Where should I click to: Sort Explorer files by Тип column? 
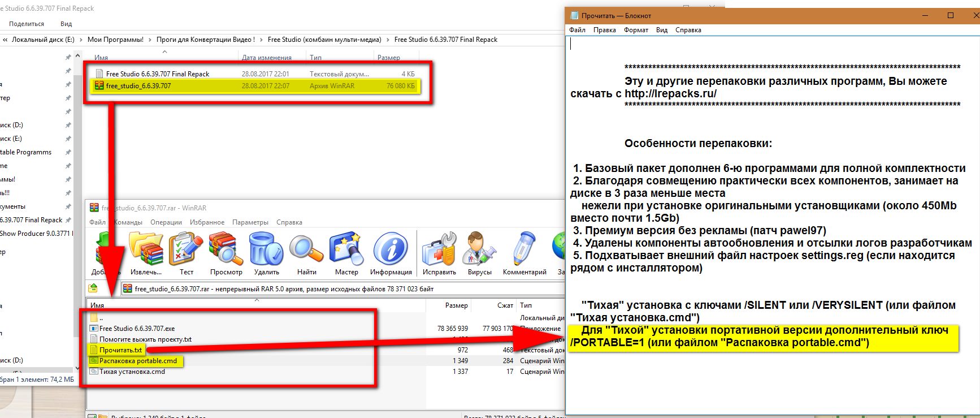point(315,58)
